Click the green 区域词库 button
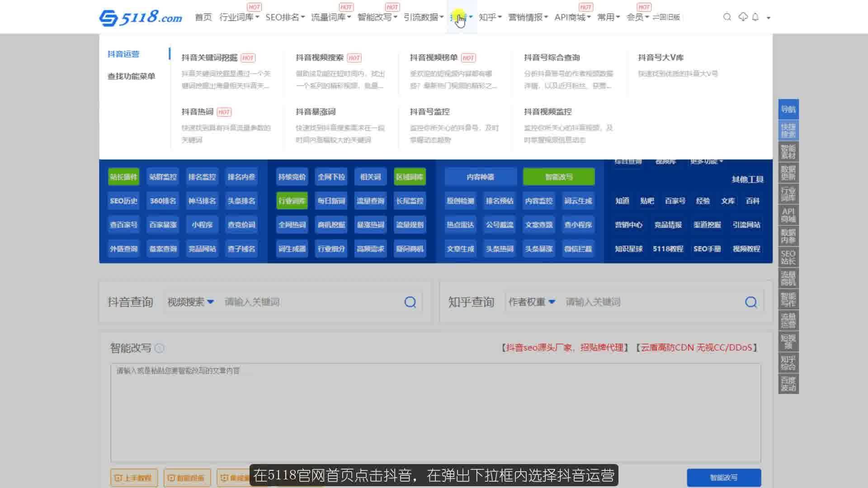This screenshot has width=868, height=488. 410,177
